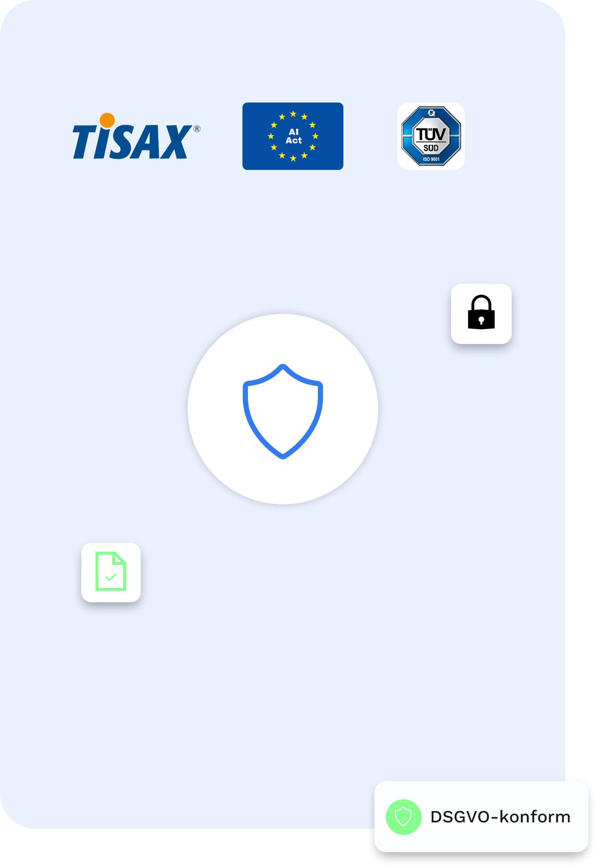The height and width of the screenshot is (868, 598).
Task: Click the "SÜD" text on the seal
Action: (431, 148)
